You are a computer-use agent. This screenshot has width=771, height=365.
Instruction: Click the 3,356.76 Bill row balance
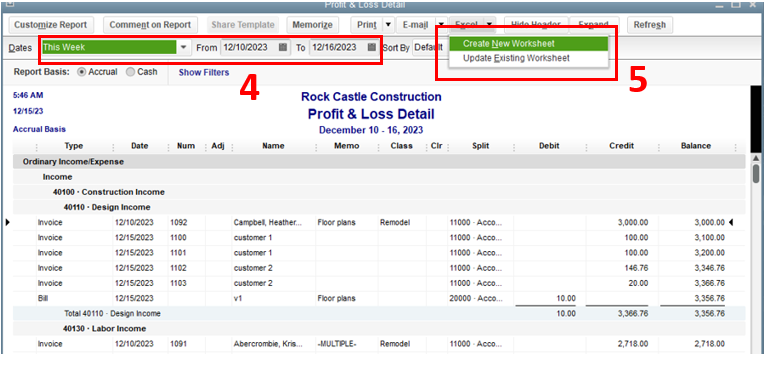click(710, 299)
